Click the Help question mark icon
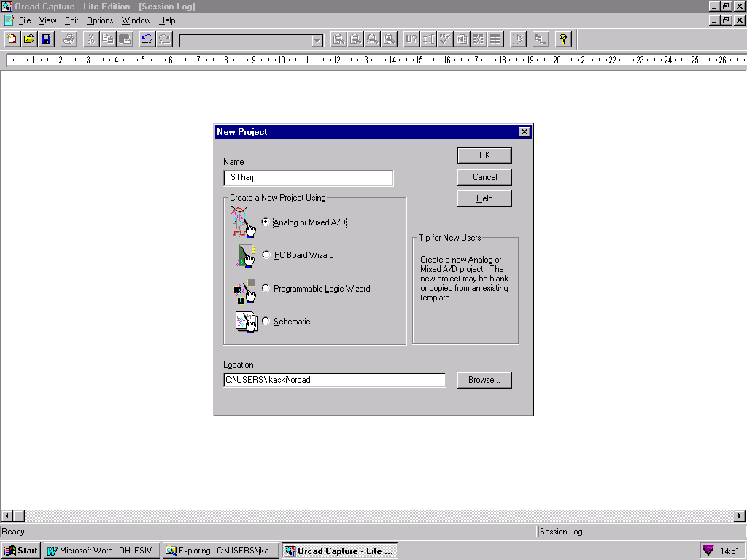 pyautogui.click(x=563, y=39)
